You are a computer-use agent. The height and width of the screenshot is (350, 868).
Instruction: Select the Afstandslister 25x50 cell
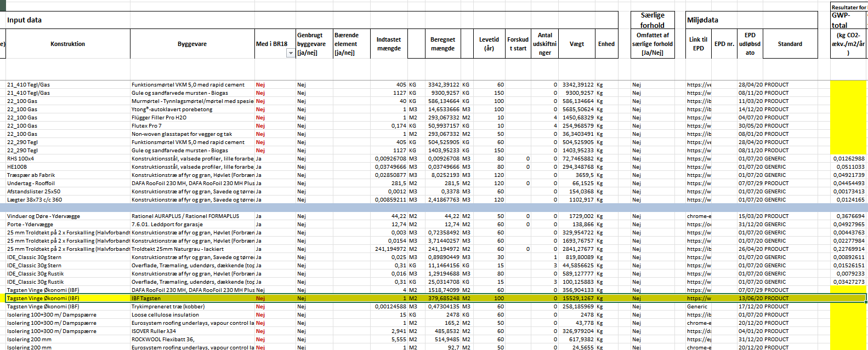[68, 192]
